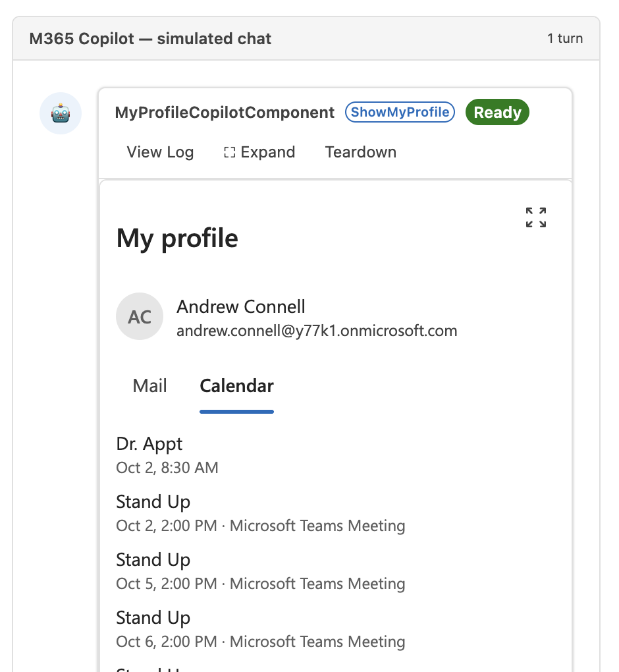Click the My profile heading
Screen dimensions: 619x672
pos(177,238)
